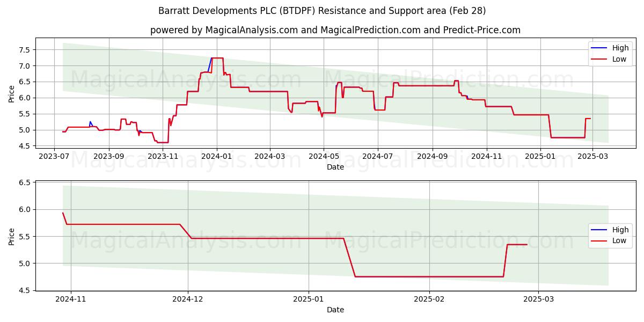Click the '5.0' y-axis label in top chart
The image size is (644, 322).
[x=26, y=130]
